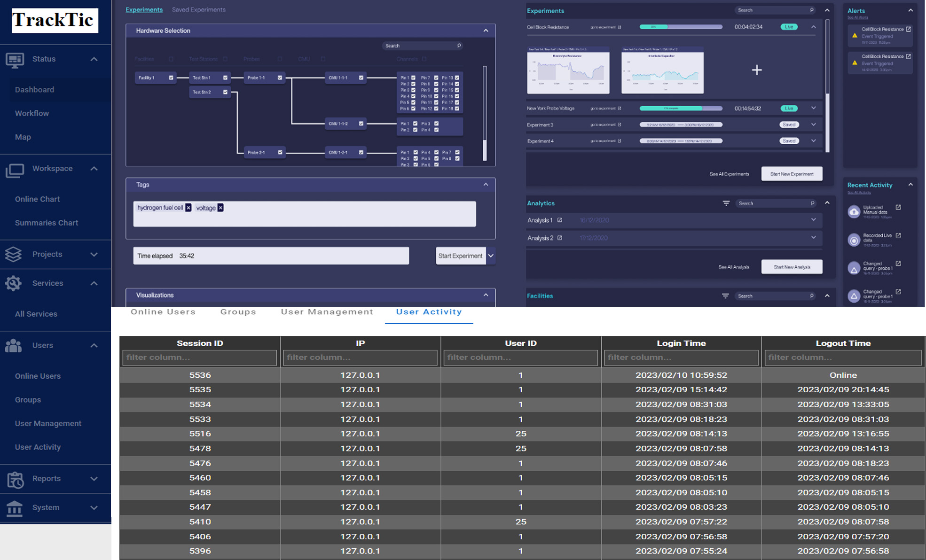Switch to the User Management tab

(x=327, y=312)
